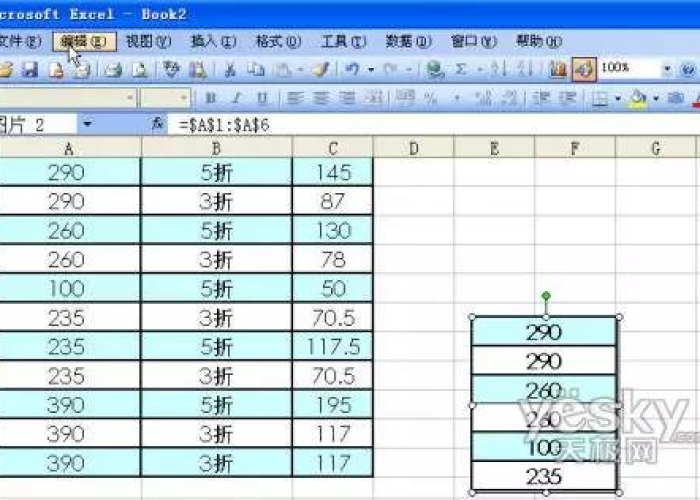Select column C header
The image size is (700, 500).
pos(333,148)
